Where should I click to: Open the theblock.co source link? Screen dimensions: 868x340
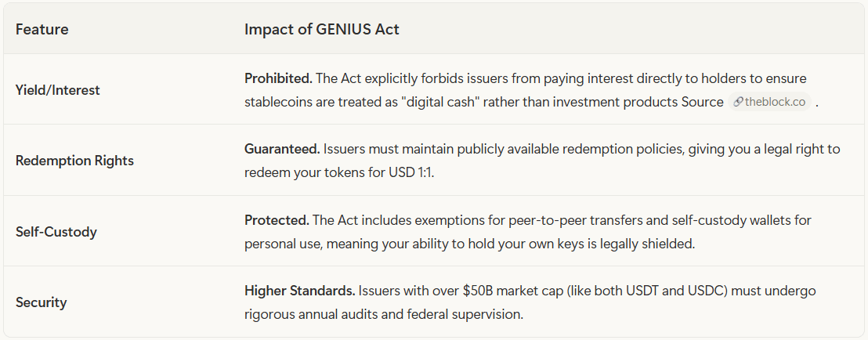(x=770, y=103)
